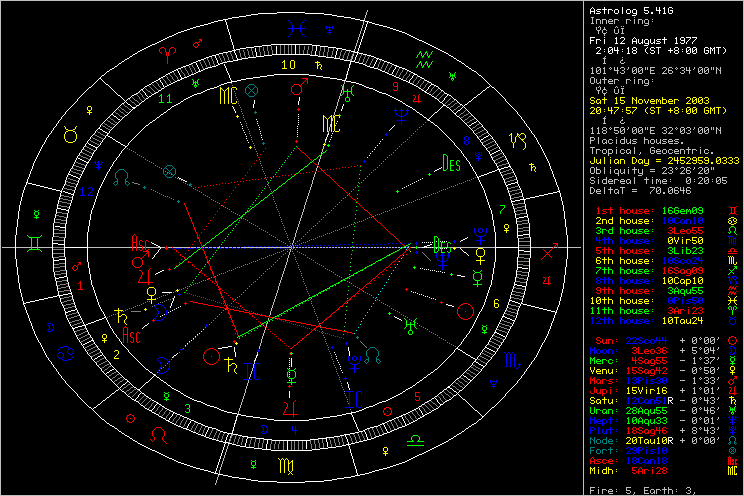Click the Capricorn glyph on the chart wheel
Viewport: 744px width, 496px height.
pyautogui.click(x=518, y=138)
